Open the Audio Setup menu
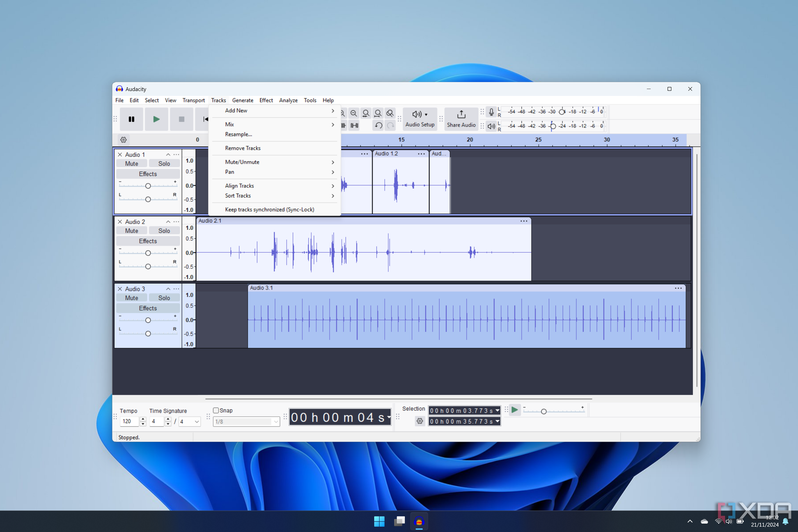 419,118
